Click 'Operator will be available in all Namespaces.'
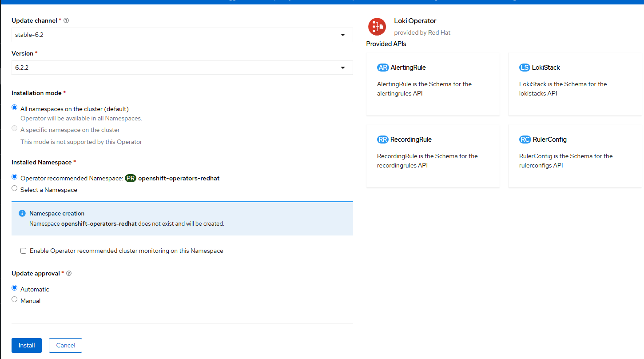 tap(81, 119)
